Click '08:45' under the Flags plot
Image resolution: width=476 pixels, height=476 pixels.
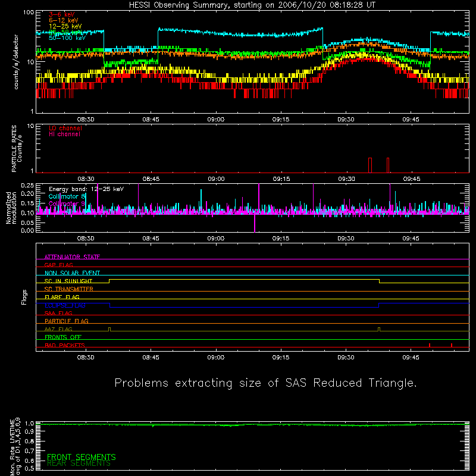(151, 358)
